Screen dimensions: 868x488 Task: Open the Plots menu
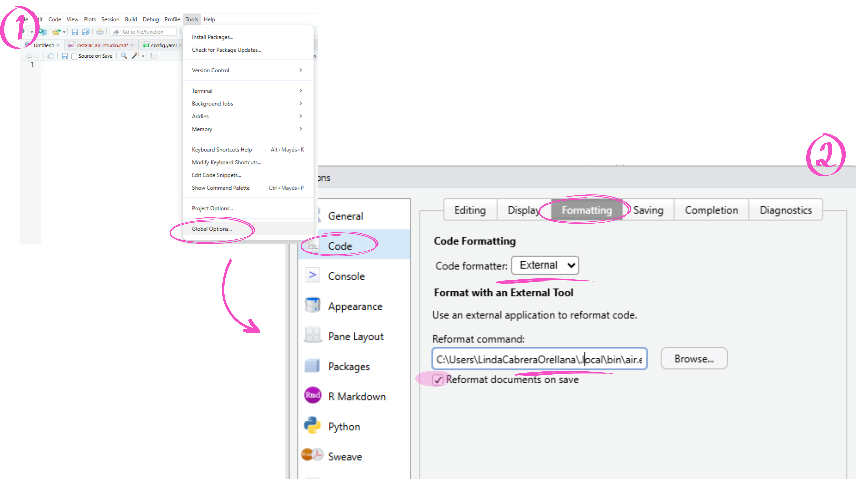click(90, 19)
